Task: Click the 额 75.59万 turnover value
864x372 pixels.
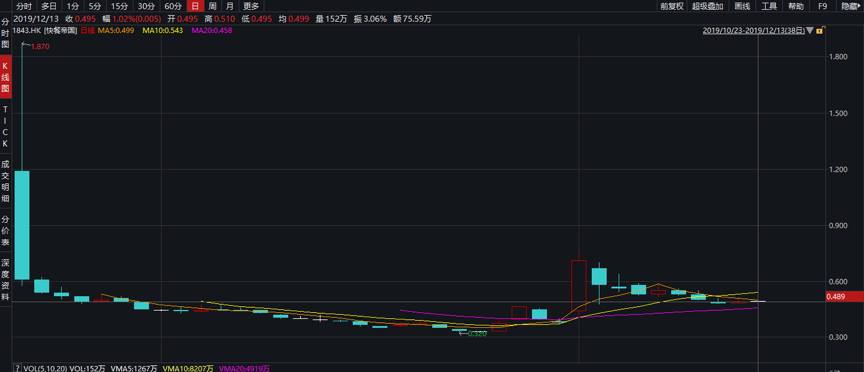Action: click(412, 19)
